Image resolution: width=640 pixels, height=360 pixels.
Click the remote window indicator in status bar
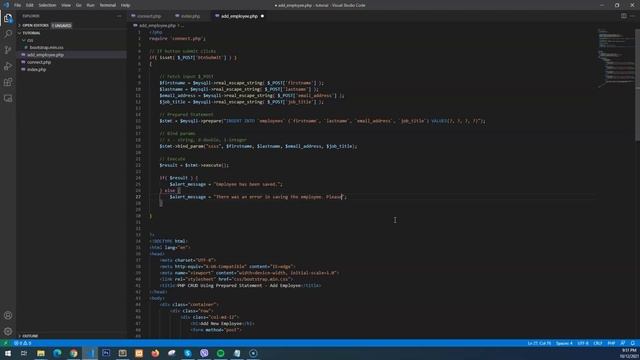tap(5, 343)
